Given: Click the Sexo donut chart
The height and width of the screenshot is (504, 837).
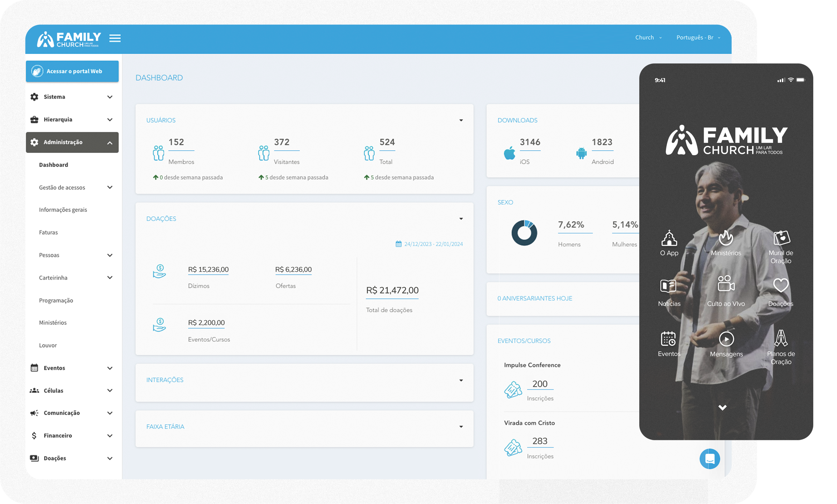Looking at the screenshot, I should point(524,232).
